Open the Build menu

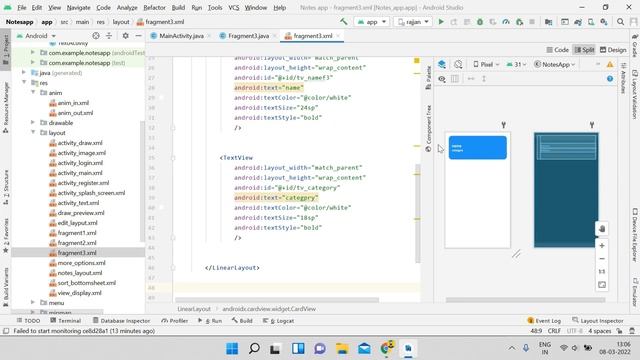coord(178,7)
